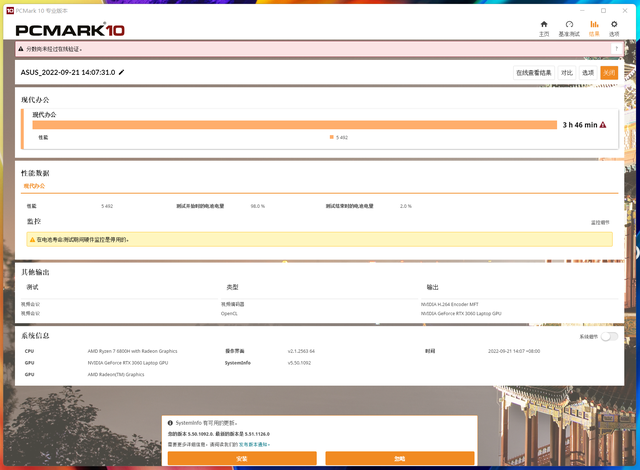Click the red warning icon beside 3 h 46 min

pos(603,125)
